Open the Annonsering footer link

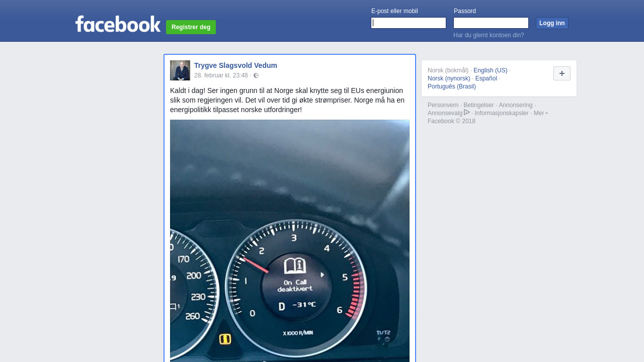tap(516, 105)
